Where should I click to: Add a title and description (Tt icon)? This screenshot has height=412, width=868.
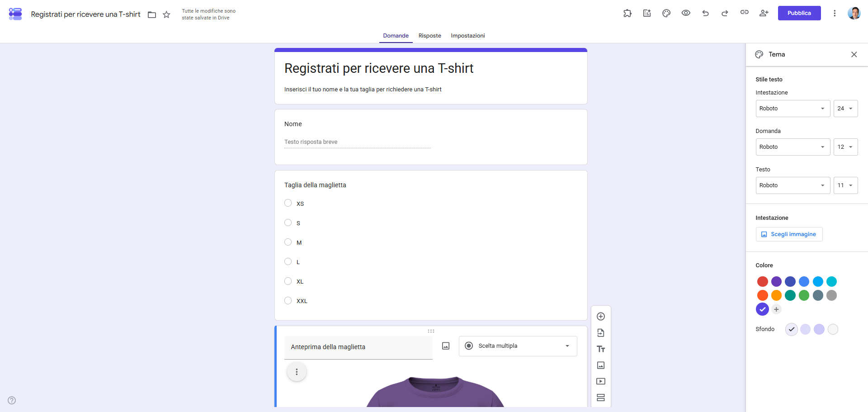(601, 349)
